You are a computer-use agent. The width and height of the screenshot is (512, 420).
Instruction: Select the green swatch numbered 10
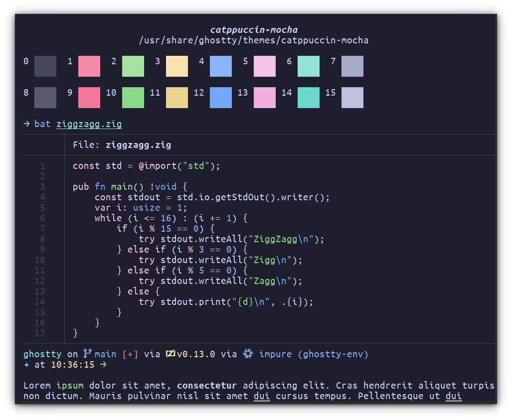133,98
